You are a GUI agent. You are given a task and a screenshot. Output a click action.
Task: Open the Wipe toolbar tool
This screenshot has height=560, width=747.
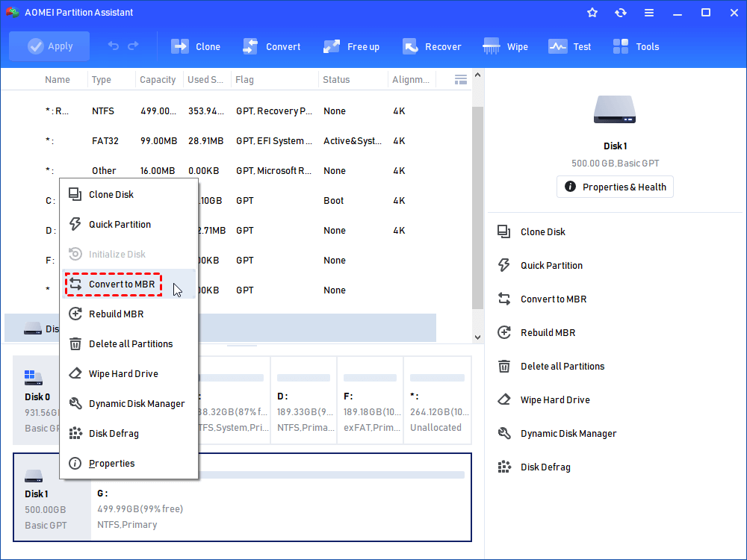[505, 46]
